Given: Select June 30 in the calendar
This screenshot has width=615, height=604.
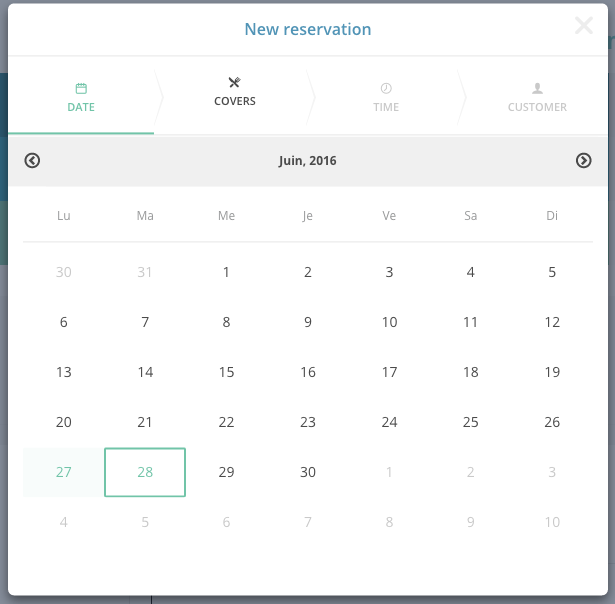Looking at the screenshot, I should click(x=308, y=472).
